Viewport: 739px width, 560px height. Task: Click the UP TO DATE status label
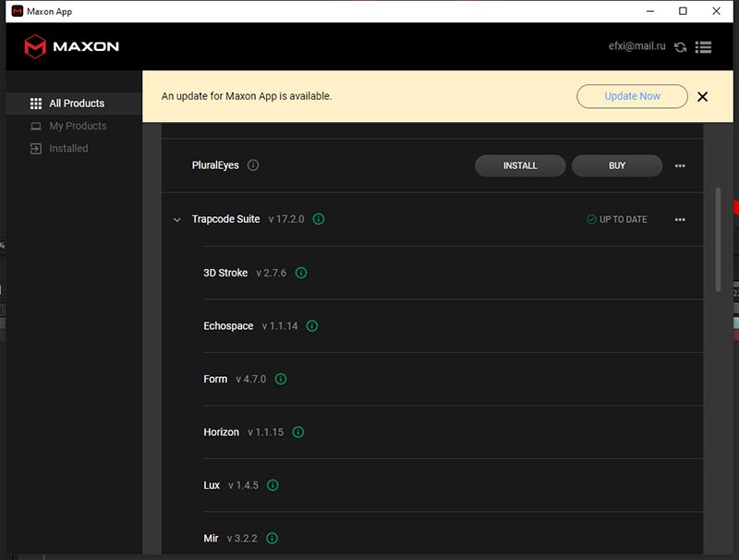click(x=617, y=220)
